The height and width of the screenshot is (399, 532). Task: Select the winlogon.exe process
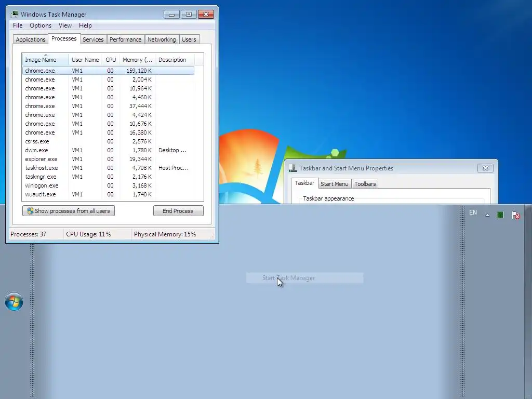[x=108, y=185]
